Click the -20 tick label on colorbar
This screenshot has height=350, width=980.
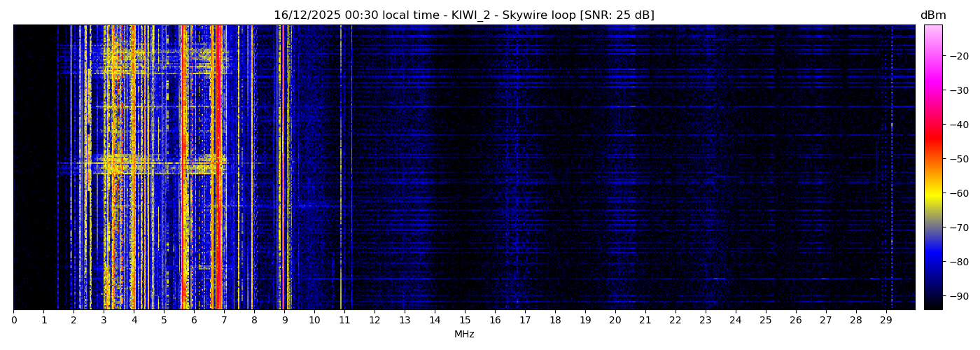958,57
